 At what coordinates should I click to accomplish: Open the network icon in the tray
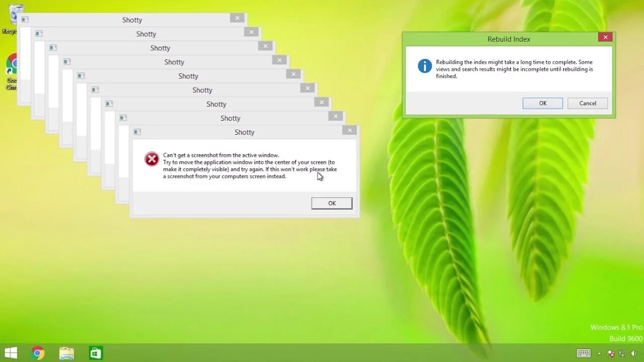(622, 353)
